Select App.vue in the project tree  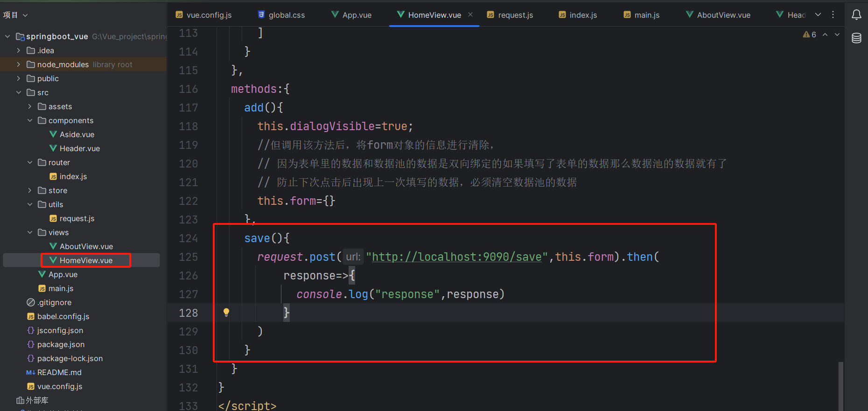point(58,274)
